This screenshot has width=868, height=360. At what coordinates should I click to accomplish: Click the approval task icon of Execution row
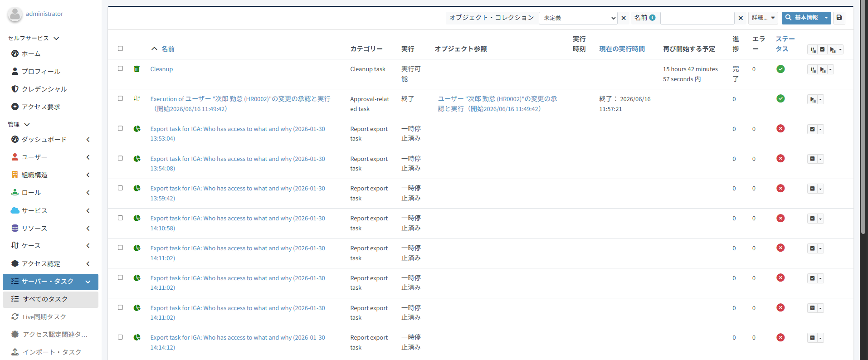137,98
